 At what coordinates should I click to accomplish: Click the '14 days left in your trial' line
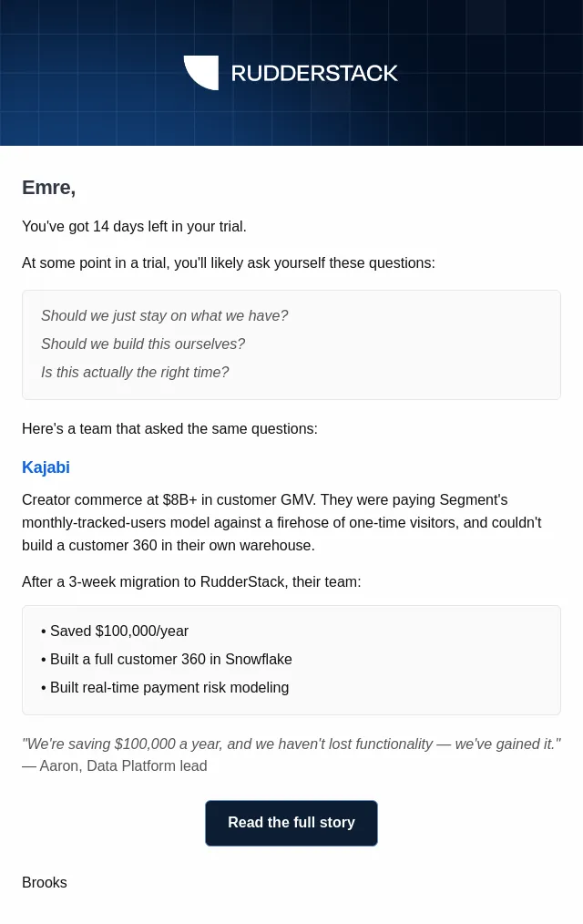134,226
